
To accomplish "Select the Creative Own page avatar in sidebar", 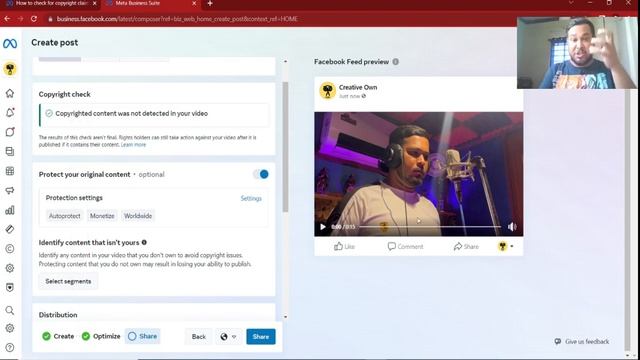I will 10,69.
